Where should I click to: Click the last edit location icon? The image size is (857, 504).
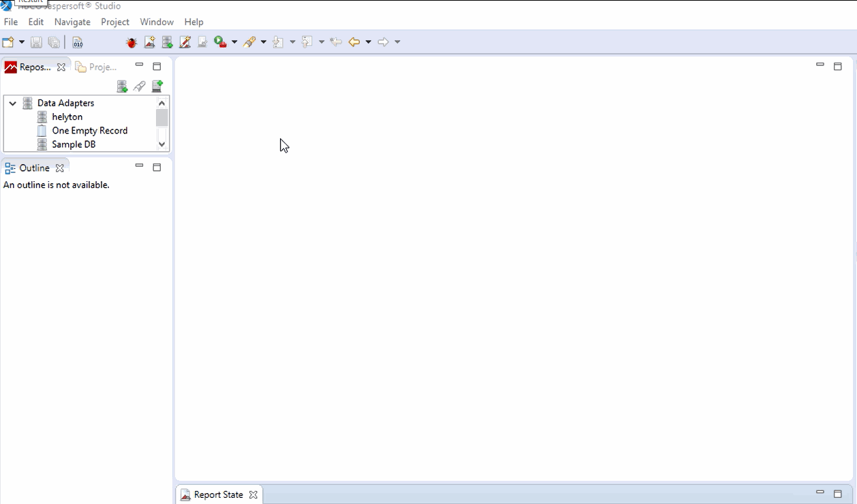click(336, 42)
